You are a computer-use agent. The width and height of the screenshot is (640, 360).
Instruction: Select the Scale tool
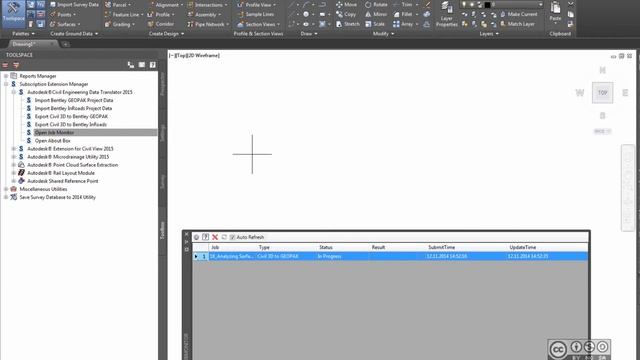[375, 24]
